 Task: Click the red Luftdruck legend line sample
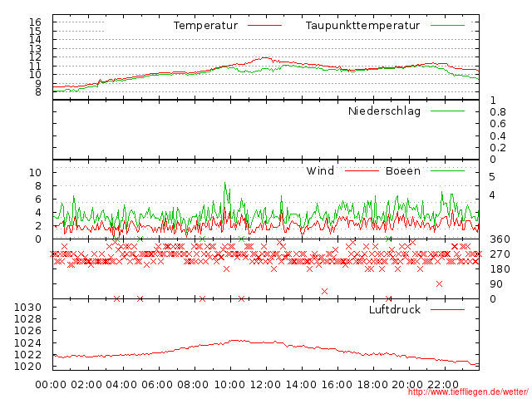447,309
